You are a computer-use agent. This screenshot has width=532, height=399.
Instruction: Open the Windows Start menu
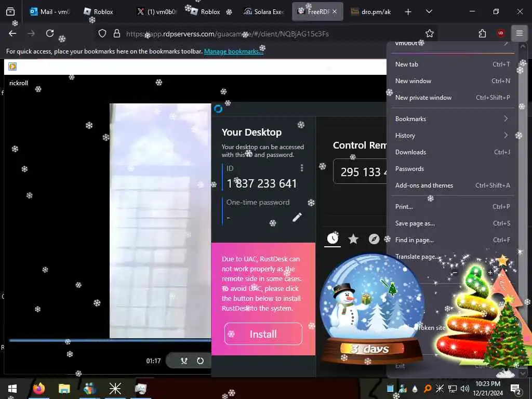point(12,389)
